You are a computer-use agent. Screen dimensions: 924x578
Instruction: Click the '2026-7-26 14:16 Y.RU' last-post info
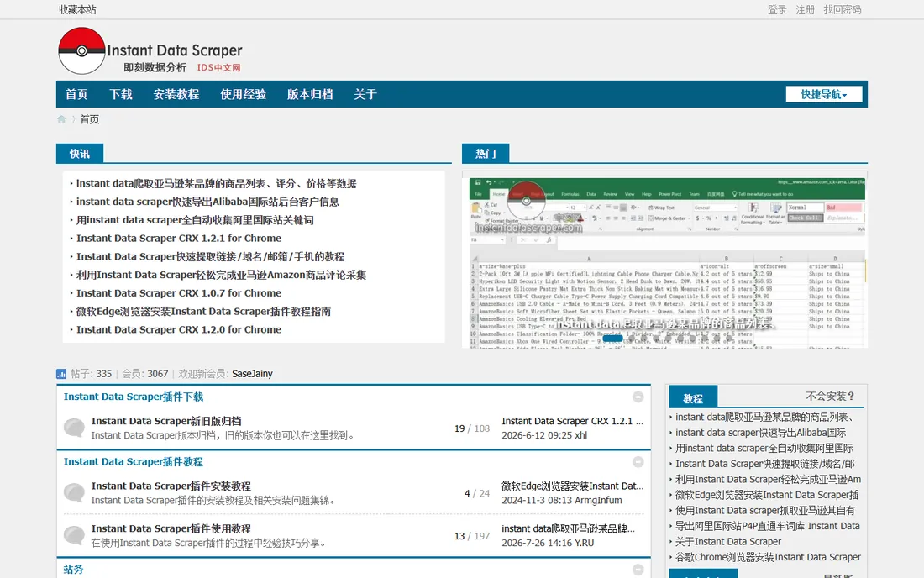coord(548,544)
